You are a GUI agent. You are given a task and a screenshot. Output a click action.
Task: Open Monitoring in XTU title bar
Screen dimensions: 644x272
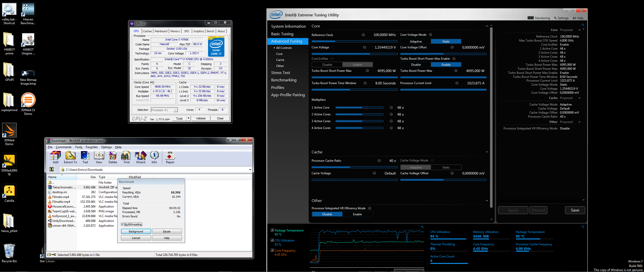(x=539, y=18)
